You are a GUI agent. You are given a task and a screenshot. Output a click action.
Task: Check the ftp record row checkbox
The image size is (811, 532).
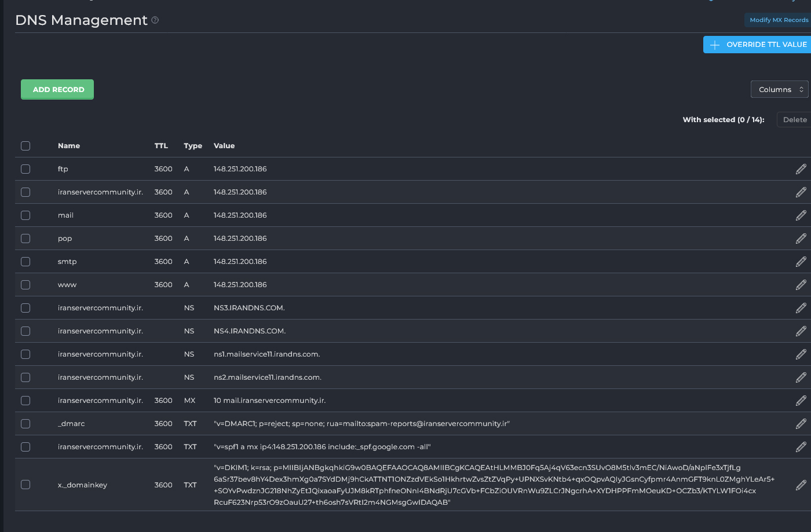pyautogui.click(x=25, y=168)
